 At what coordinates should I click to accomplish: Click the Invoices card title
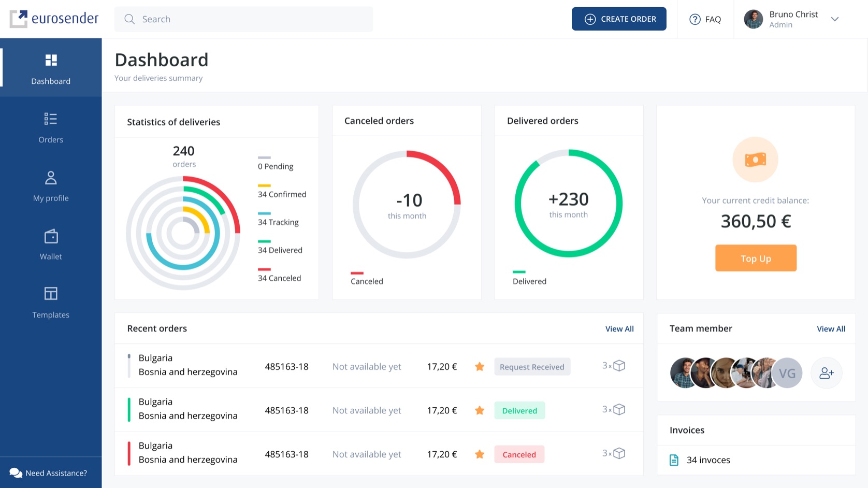click(687, 430)
